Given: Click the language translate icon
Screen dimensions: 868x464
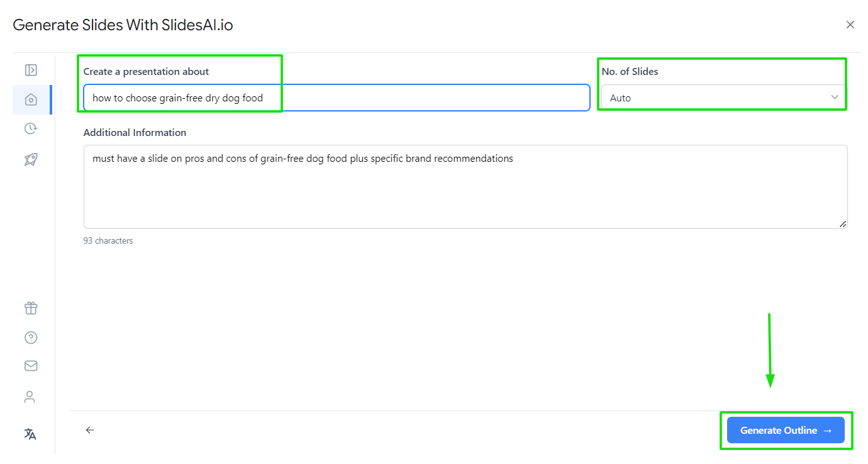Looking at the screenshot, I should (30, 434).
